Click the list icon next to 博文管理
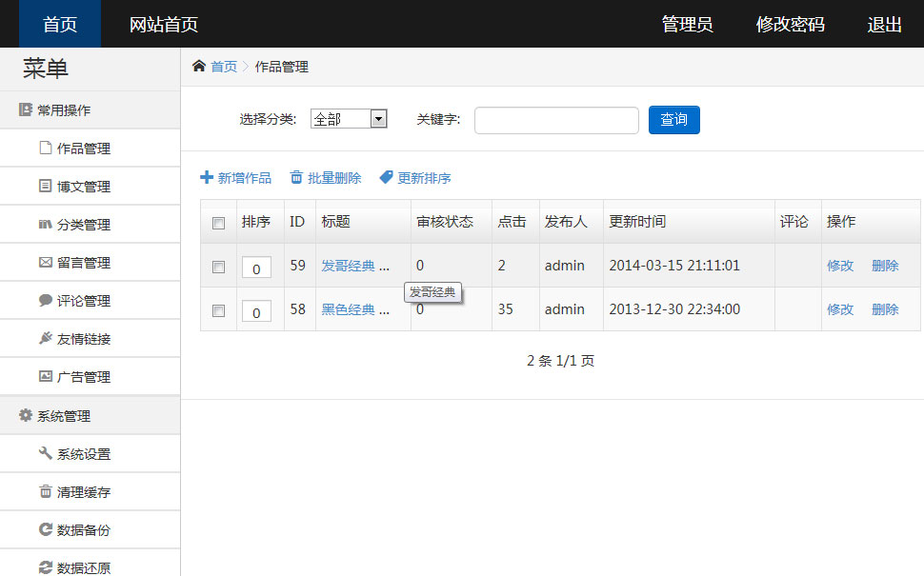The width and height of the screenshot is (924, 576). pos(46,186)
